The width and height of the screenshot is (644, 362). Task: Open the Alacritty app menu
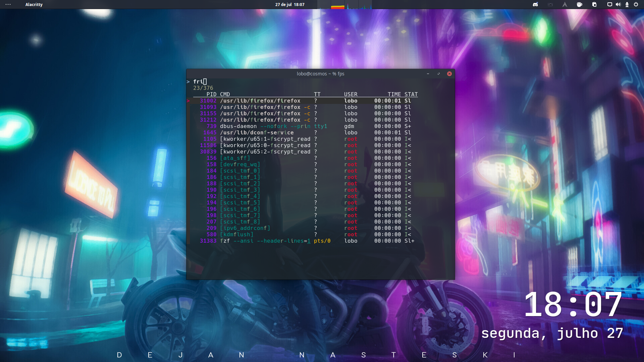(34, 4)
